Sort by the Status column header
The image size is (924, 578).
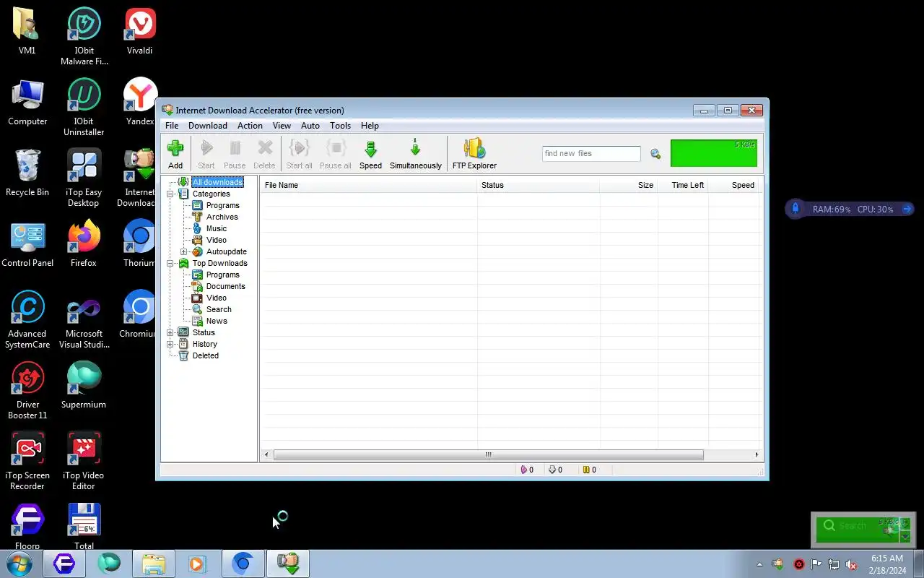[x=538, y=185]
